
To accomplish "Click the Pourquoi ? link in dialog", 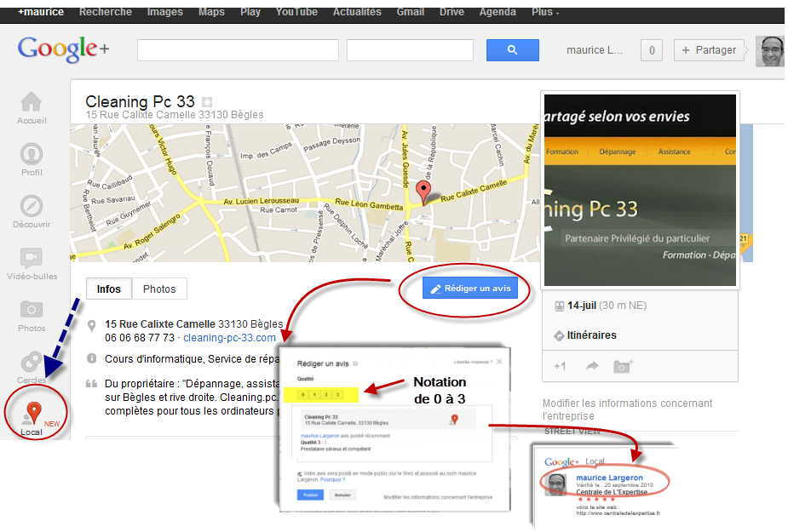I will [x=333, y=480].
